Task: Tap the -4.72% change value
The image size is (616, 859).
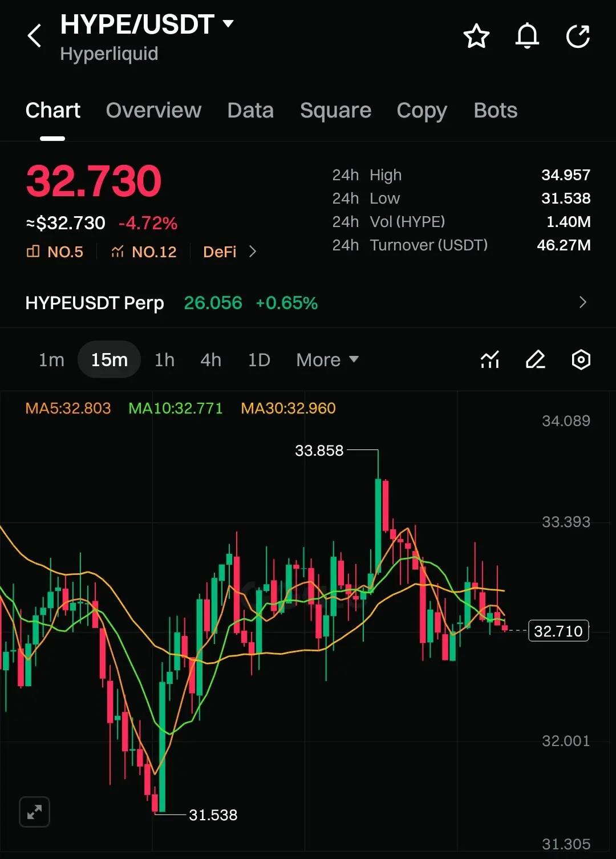Action: coord(148,223)
